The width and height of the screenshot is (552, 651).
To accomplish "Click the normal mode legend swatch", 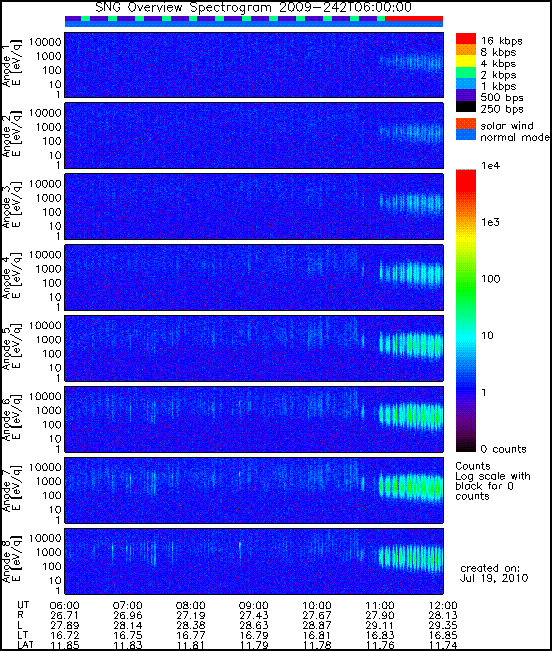I will tap(466, 135).
